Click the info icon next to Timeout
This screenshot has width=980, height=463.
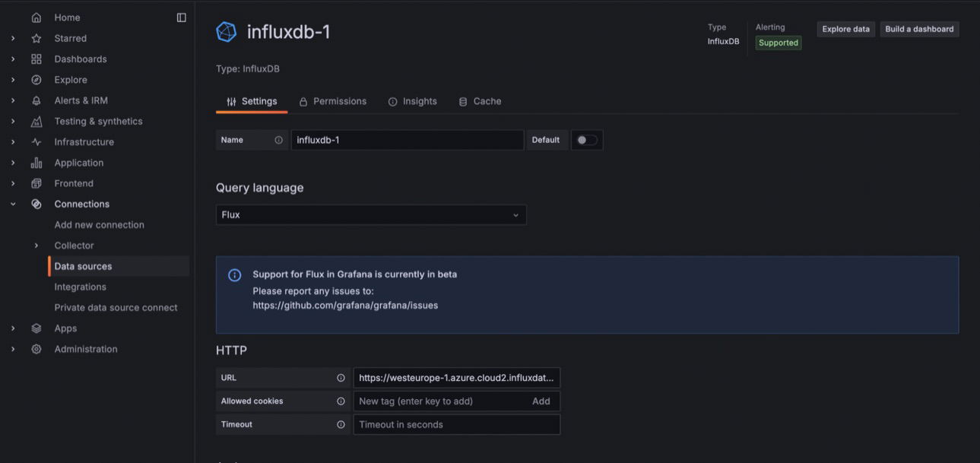click(341, 425)
